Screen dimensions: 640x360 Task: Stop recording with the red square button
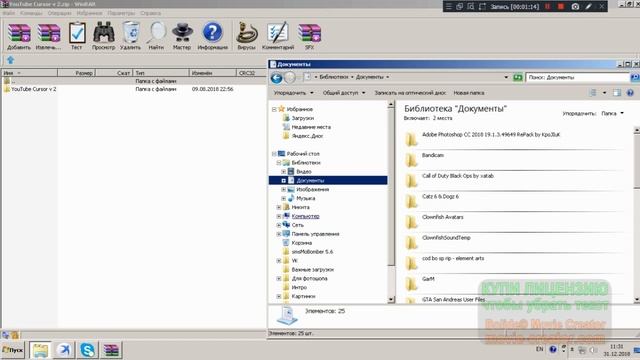coord(561,7)
